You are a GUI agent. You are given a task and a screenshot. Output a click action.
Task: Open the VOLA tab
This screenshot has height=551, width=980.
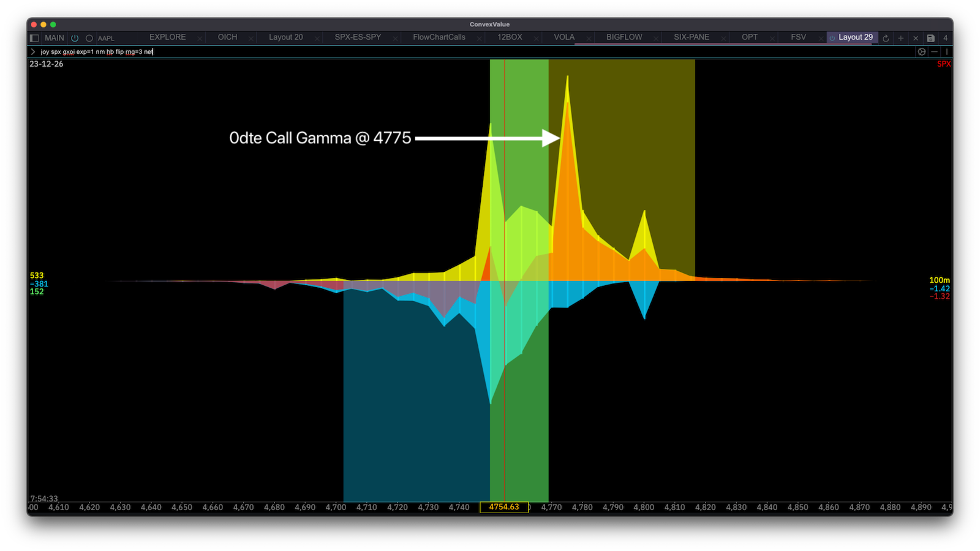point(564,37)
